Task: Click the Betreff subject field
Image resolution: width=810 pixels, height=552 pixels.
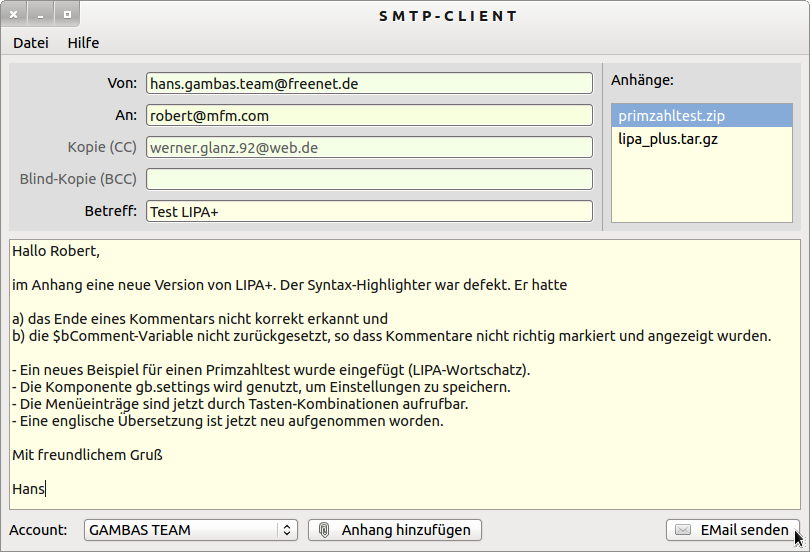Action: coord(369,212)
